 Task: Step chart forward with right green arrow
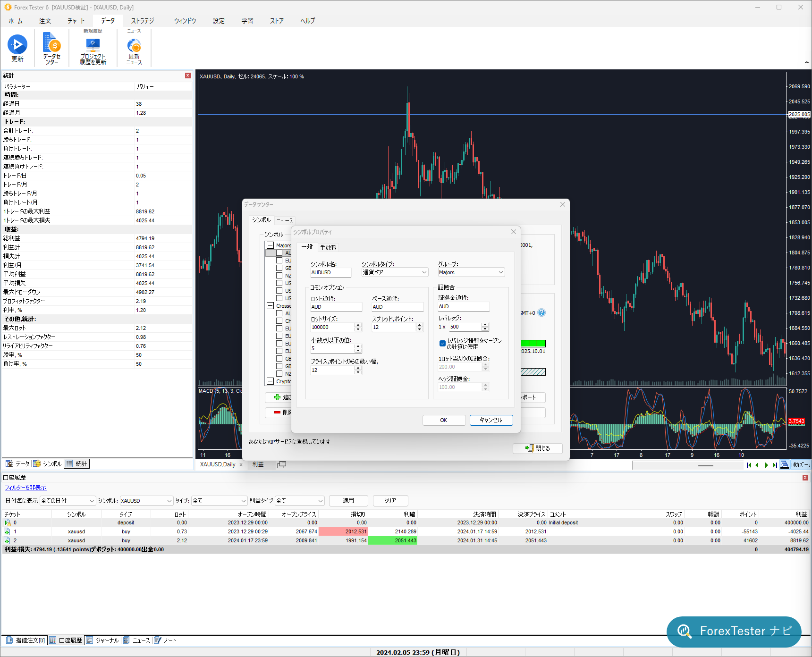[x=766, y=465]
